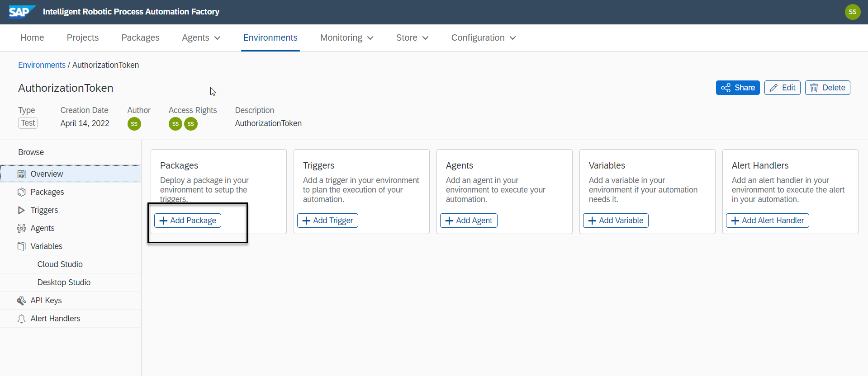Click the Triggers play icon in sidebar
Viewport: 868px width, 376px height.
(21, 210)
